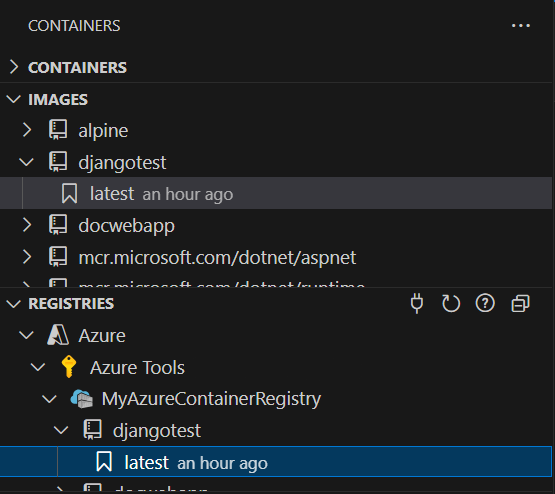The height and width of the screenshot is (494, 555).
Task: Expand mcr.microsoft.com/dotnet/aspnet node
Action: (x=27, y=257)
